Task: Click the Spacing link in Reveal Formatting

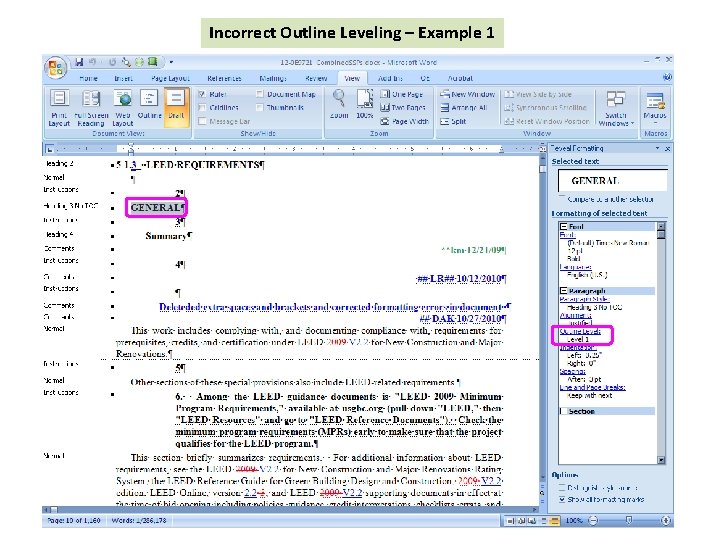Action: tap(573, 371)
